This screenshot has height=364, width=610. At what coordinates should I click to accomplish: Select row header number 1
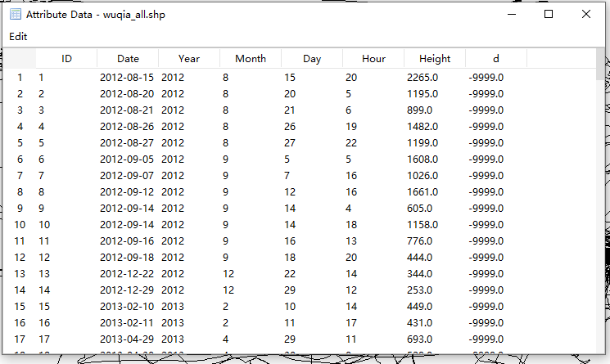coord(20,77)
